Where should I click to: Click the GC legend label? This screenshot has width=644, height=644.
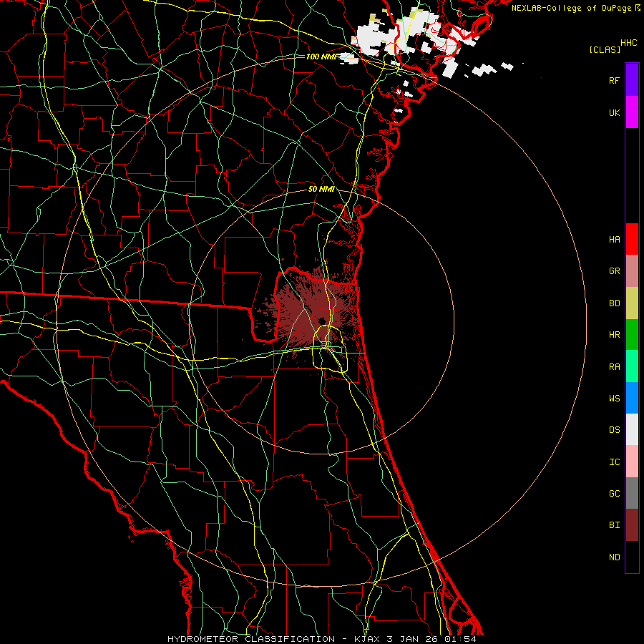pyautogui.click(x=614, y=494)
